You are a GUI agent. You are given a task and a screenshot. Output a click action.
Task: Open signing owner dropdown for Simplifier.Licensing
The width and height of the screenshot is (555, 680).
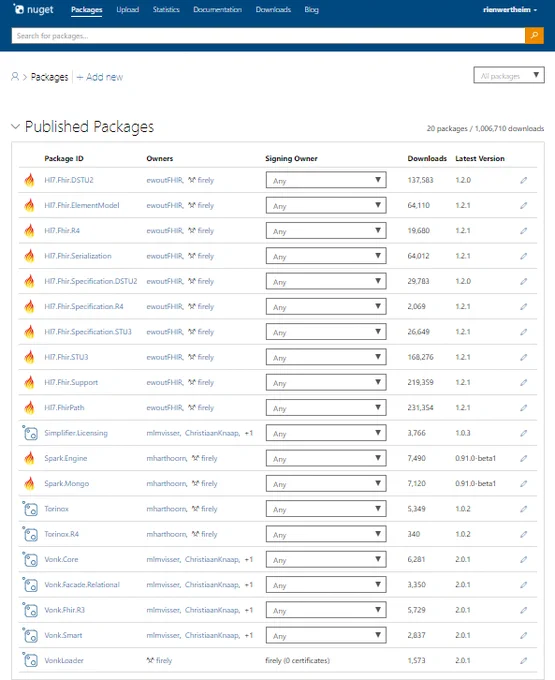pyautogui.click(x=326, y=433)
